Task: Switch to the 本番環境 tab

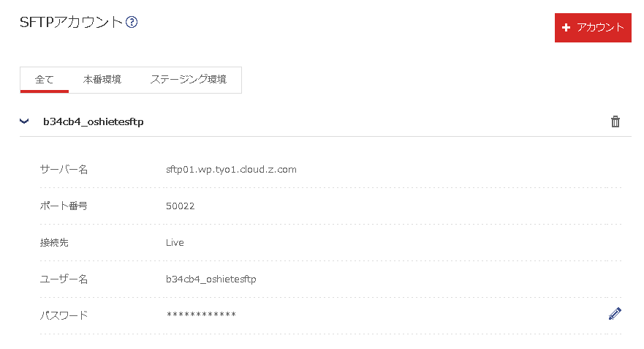Action: [102, 80]
